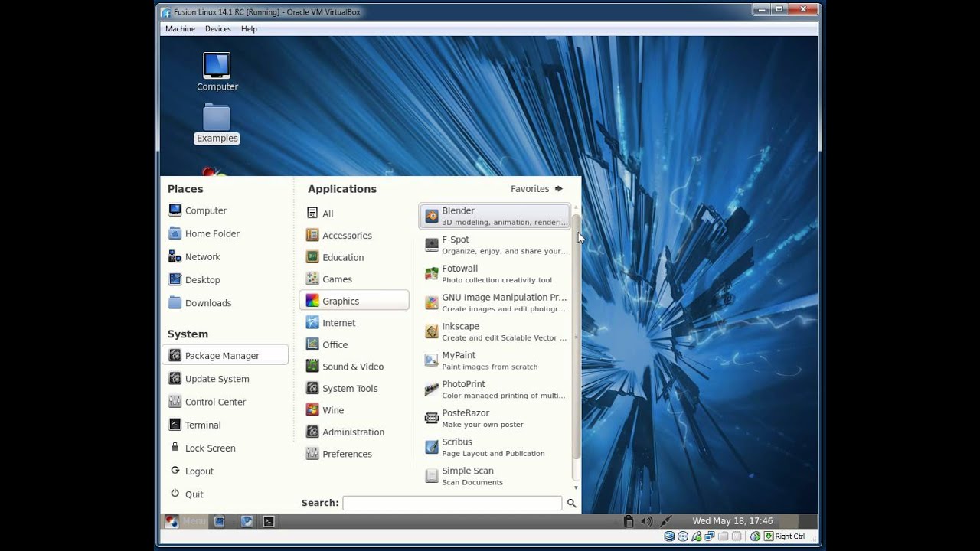Click the Right Ctrl host key indicator
980x551 pixels.
click(785, 536)
